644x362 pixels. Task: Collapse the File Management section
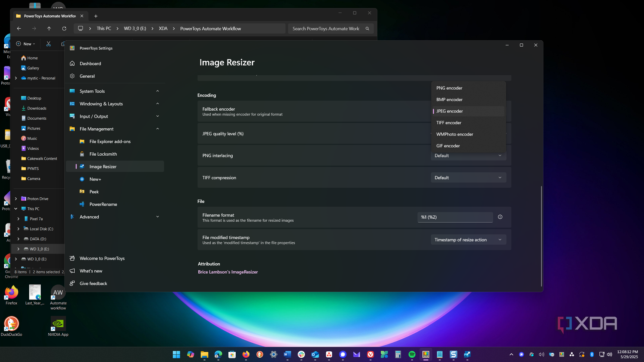click(158, 129)
